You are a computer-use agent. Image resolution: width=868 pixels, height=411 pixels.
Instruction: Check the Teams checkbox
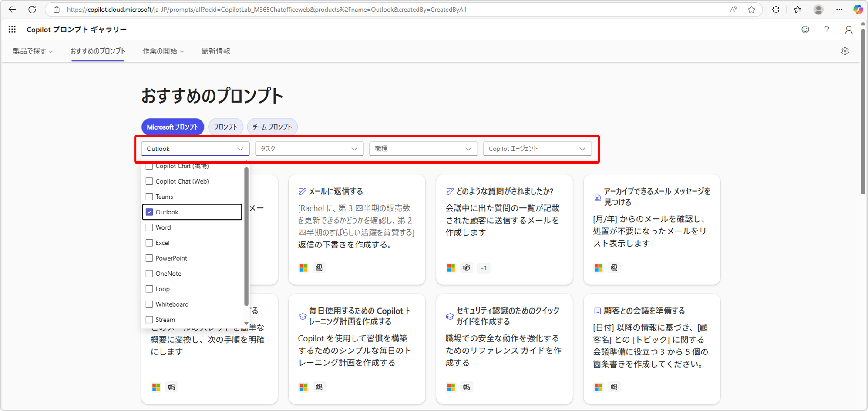click(x=149, y=197)
